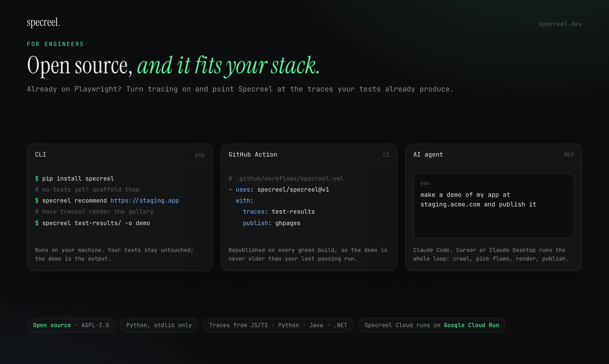Click the 'traces: test-results' line
This screenshot has width=609, height=364.
tap(279, 212)
